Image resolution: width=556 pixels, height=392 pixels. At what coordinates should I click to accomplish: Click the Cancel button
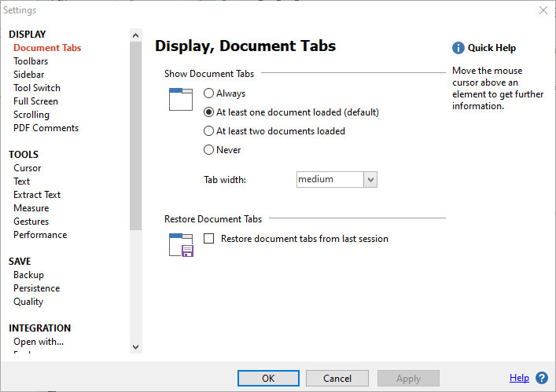point(338,378)
